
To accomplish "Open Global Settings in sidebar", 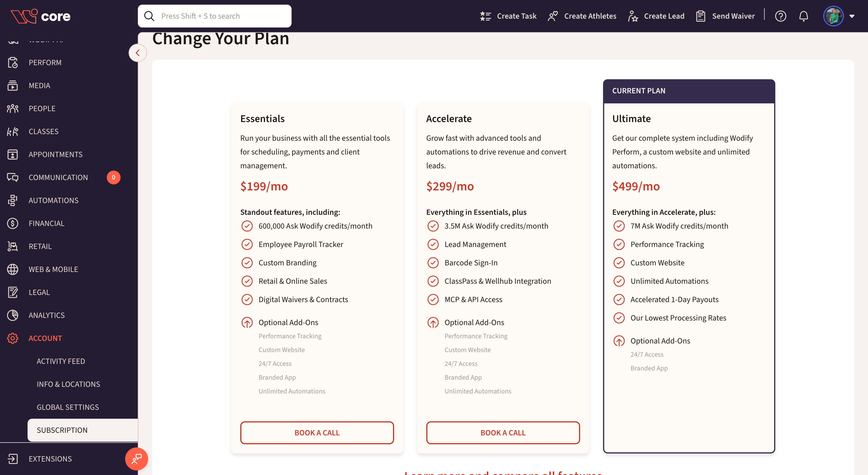I will coord(68,407).
